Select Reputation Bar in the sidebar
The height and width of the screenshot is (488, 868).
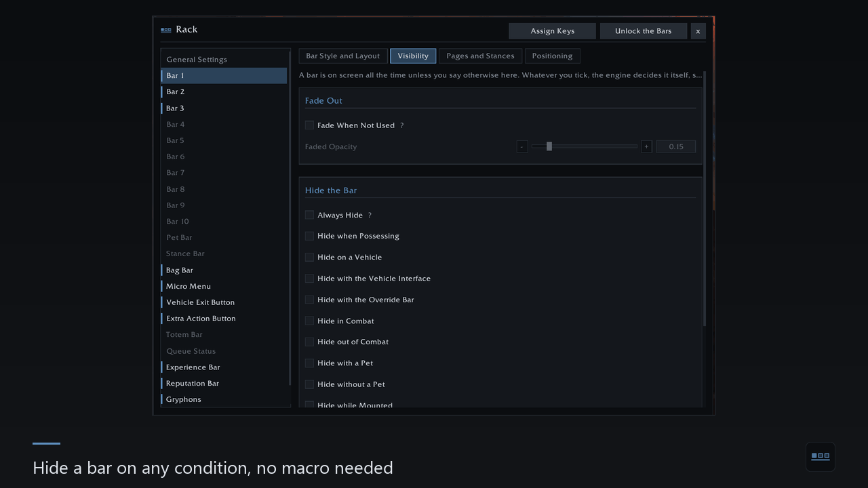point(224,384)
